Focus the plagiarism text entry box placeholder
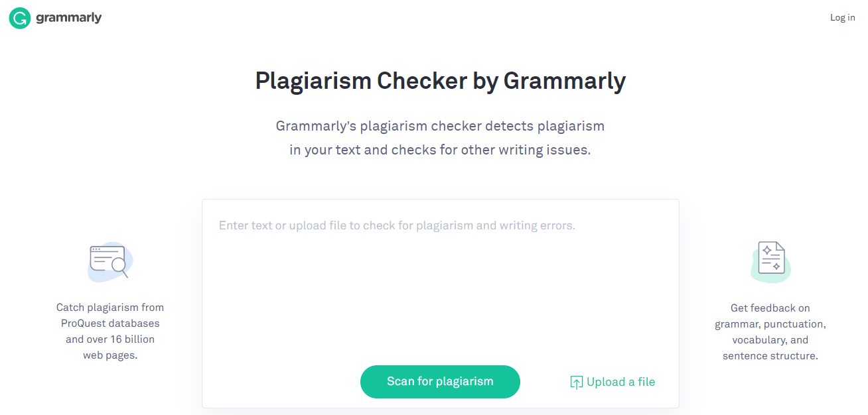Viewport: 868px width, 415px height. click(x=397, y=225)
